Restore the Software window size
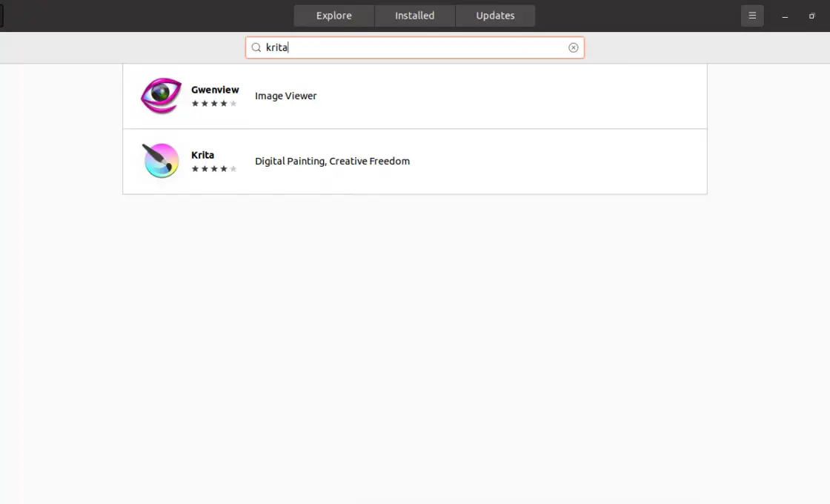 tap(811, 16)
